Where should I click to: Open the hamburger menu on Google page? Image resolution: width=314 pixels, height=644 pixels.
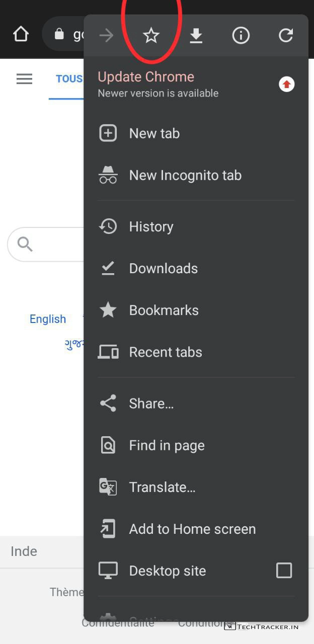pyautogui.click(x=24, y=79)
